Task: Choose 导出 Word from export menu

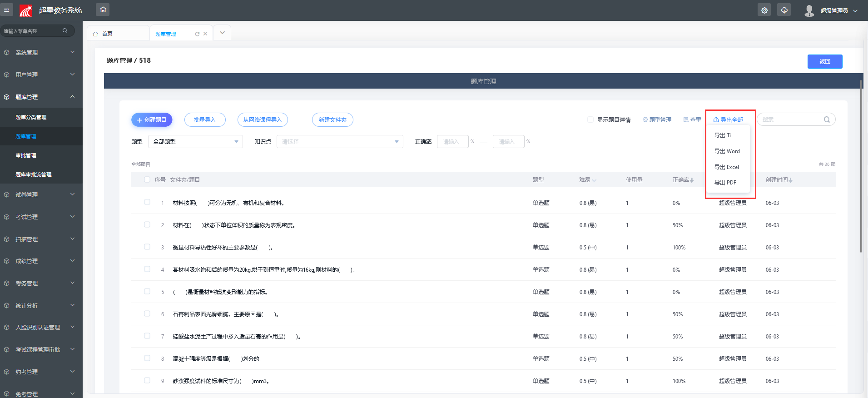Action: tap(727, 151)
